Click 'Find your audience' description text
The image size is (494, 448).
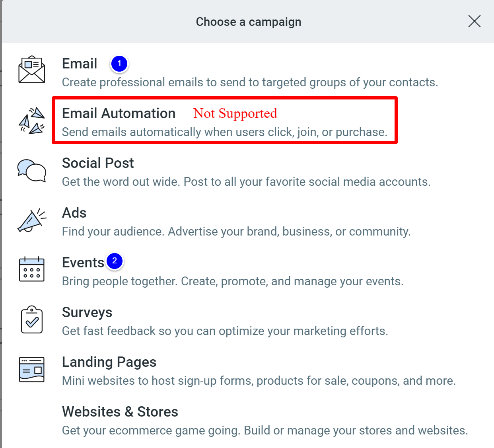(236, 232)
